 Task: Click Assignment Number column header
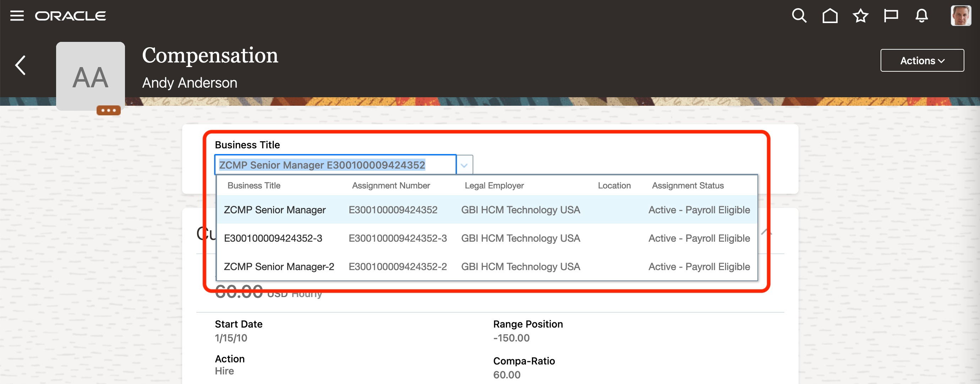(391, 186)
